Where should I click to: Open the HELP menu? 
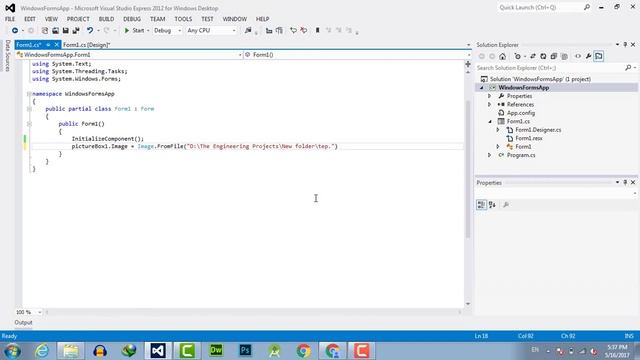pyautogui.click(x=262, y=19)
